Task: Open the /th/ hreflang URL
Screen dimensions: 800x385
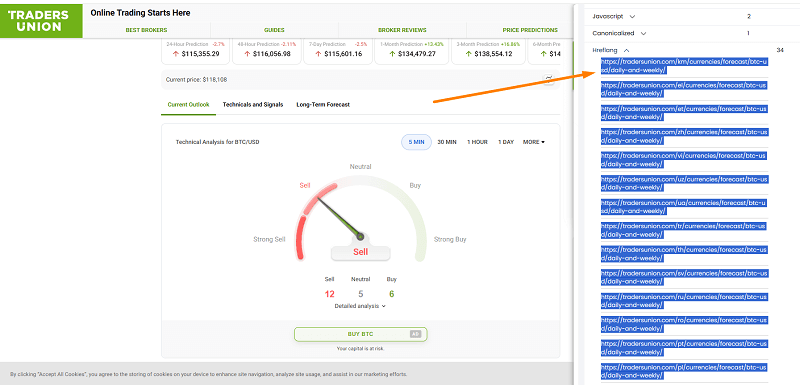Action: tap(684, 253)
